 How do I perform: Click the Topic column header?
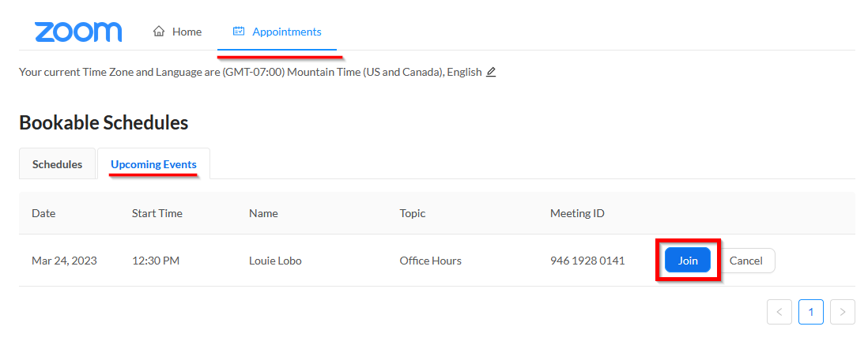pyautogui.click(x=413, y=213)
